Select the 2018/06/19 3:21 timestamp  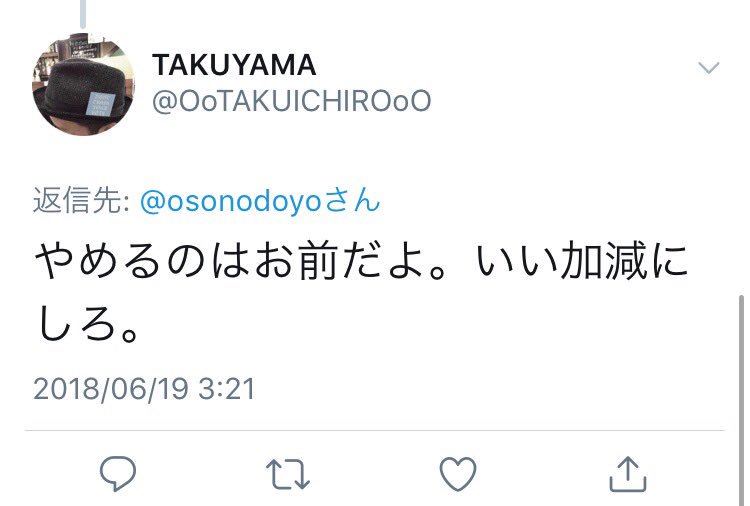144,388
